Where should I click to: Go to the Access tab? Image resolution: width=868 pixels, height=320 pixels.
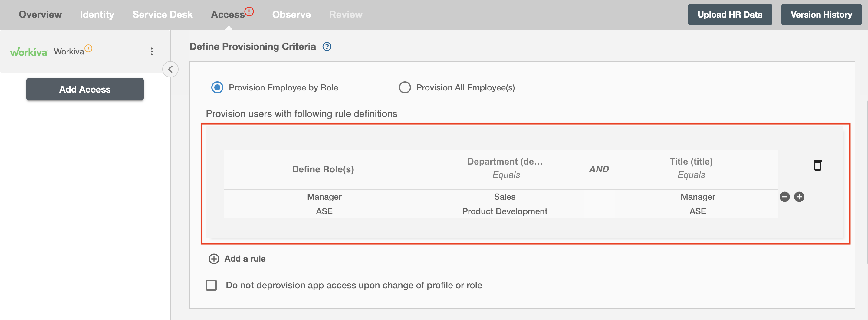click(x=228, y=15)
